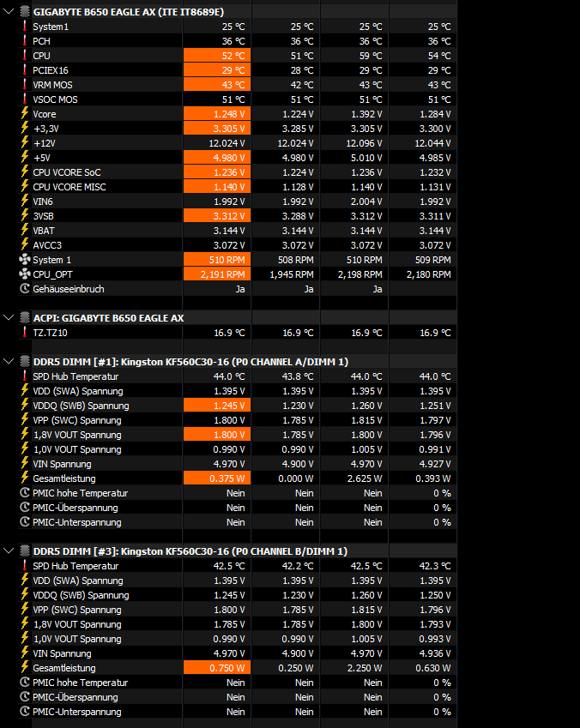Image resolution: width=580 pixels, height=728 pixels.
Task: Click highlighted Gesamtleistung value 0.750 W
Action: (217, 668)
